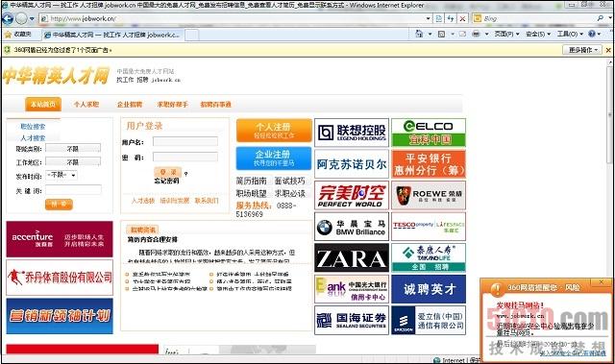Select the 中华精英人才网 browser tab
Viewport: 615px width, 364px height.
[x=113, y=35]
